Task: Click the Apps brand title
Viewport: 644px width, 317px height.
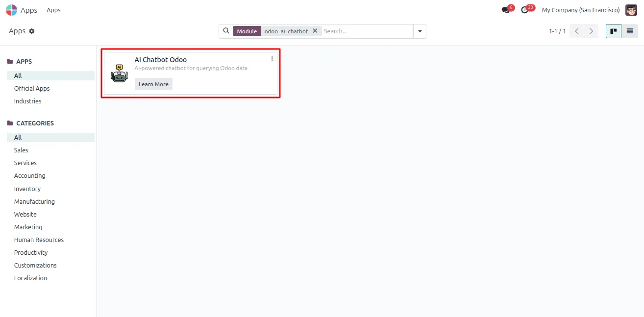Action: tap(29, 10)
